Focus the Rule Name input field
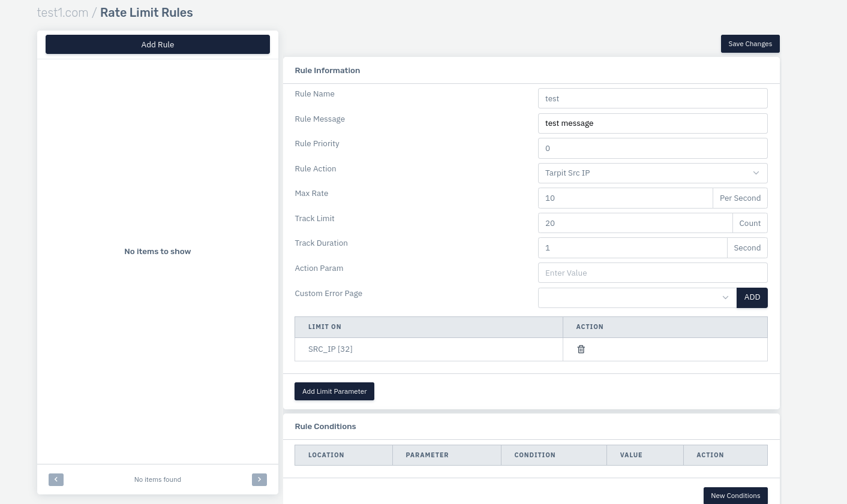Screen dimensions: 847x504 tap(652, 99)
